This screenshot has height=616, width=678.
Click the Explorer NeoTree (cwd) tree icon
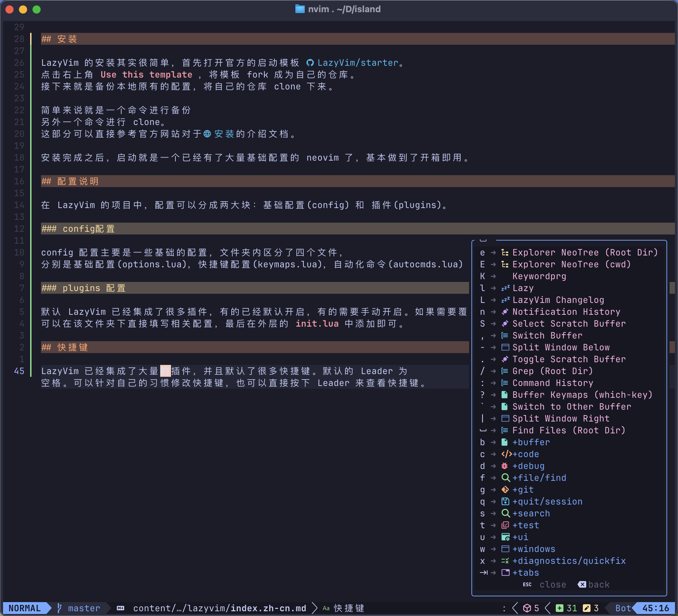tap(505, 264)
